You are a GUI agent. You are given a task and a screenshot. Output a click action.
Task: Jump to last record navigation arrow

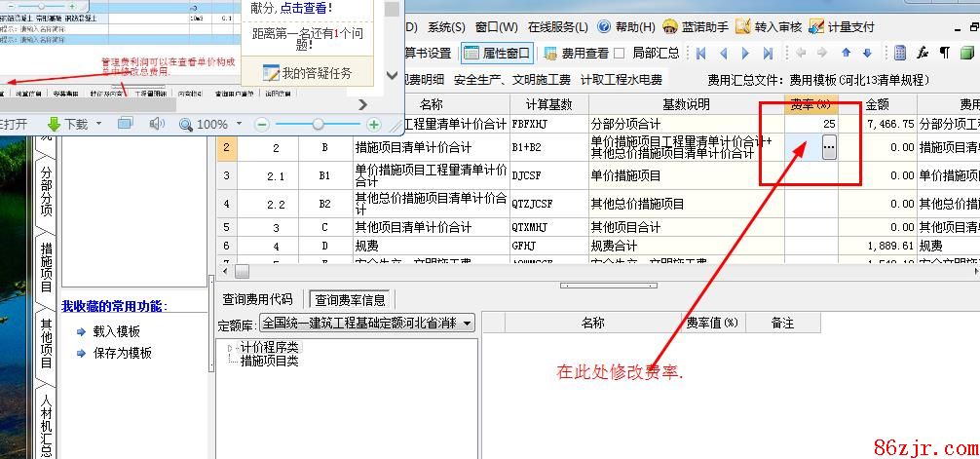click(769, 54)
